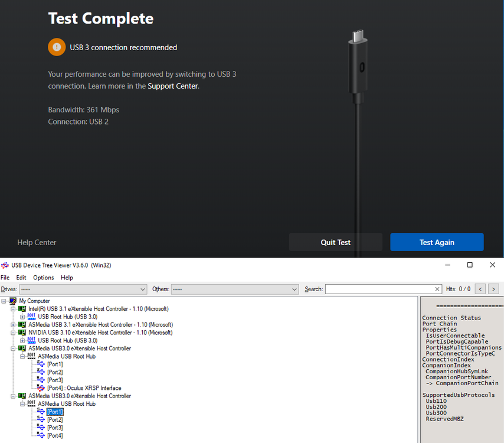Go to previous search hit
The height and width of the screenshot is (443, 504).
[x=480, y=289]
